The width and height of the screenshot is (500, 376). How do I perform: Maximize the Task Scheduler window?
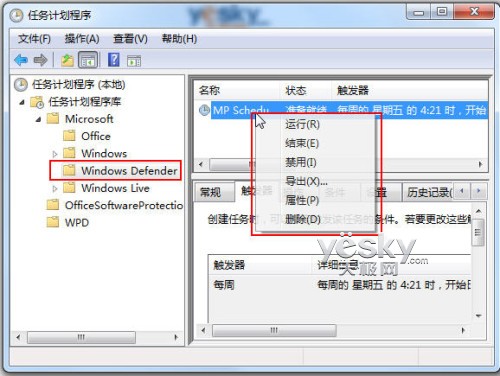coord(442,12)
